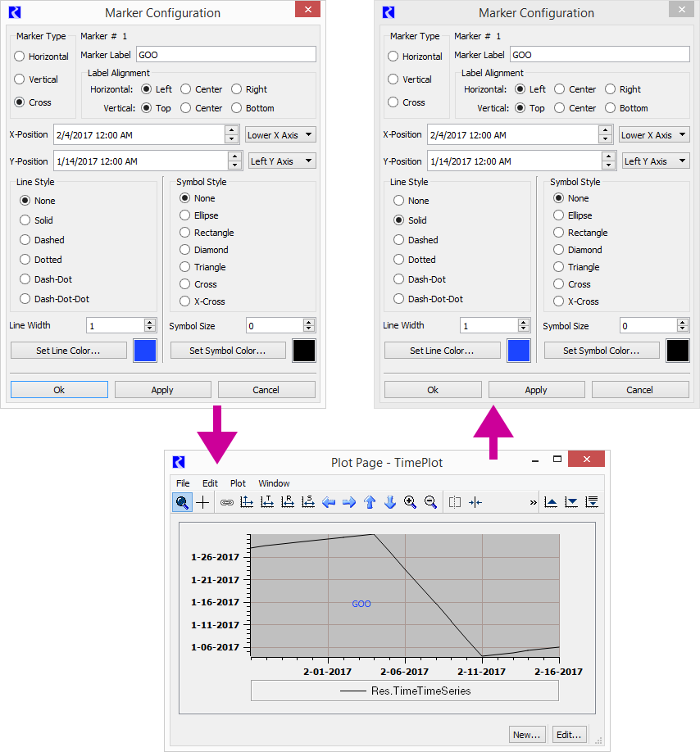Open Lower X Axis dropdown in right dialog
700x752 pixels.
point(654,135)
